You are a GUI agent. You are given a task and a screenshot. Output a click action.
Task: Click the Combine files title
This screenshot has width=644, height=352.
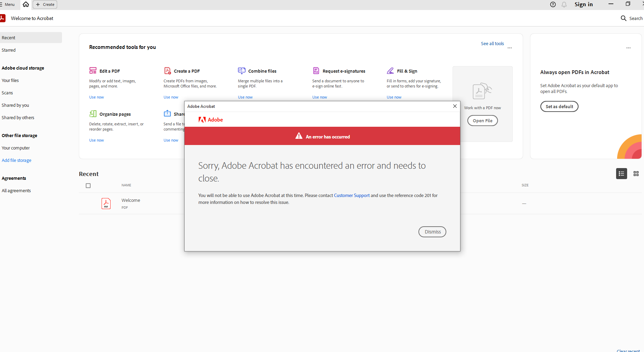click(262, 71)
